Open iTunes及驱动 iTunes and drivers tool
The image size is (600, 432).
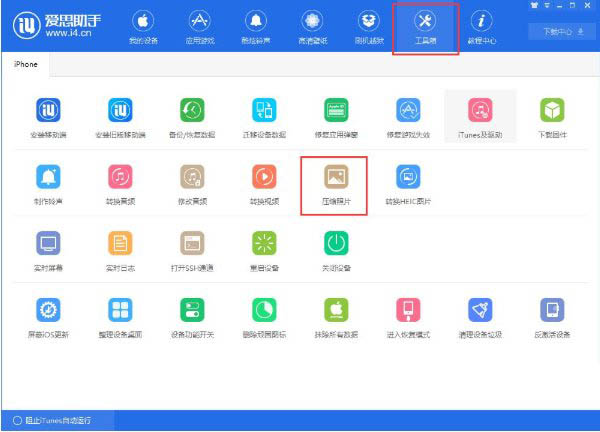coord(480,118)
